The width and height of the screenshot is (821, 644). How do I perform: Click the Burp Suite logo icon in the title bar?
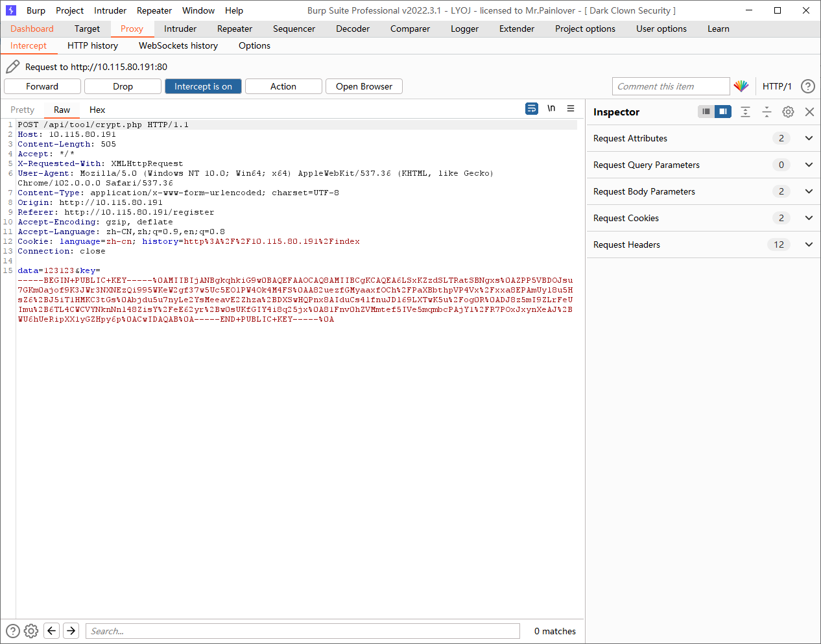[x=11, y=10]
